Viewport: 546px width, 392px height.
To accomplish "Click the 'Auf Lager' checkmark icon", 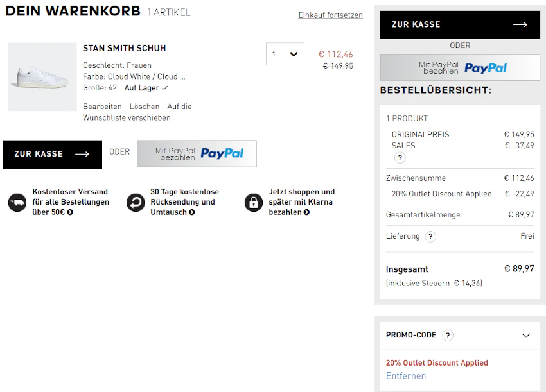I will (164, 88).
